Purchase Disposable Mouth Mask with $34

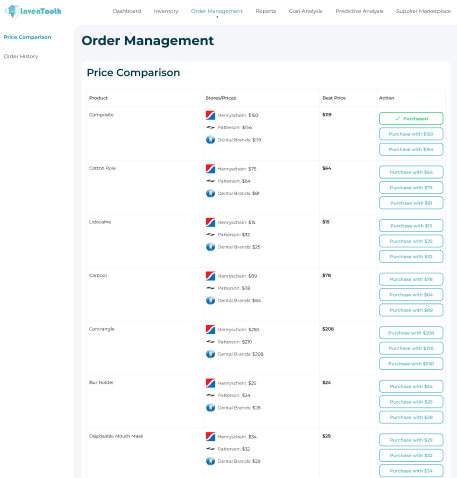(x=411, y=471)
